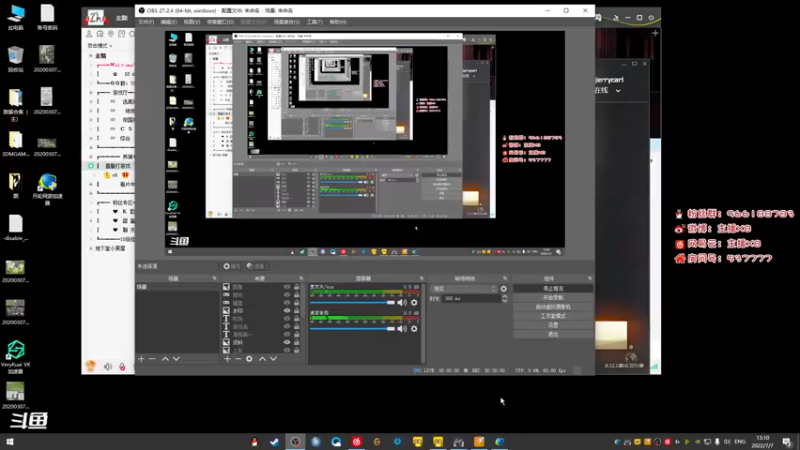The width and height of the screenshot is (800, 450).
Task: Switch the ENG input language in the tray
Action: click(740, 442)
